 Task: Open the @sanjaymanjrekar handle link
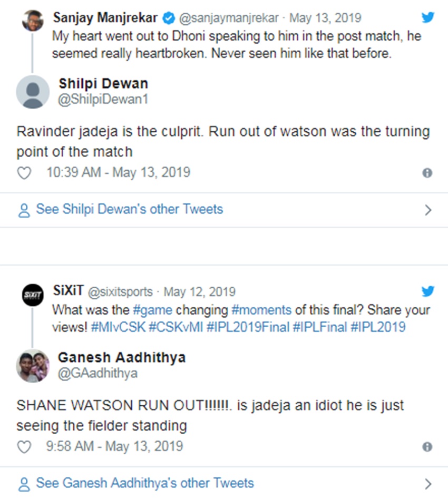229,18
